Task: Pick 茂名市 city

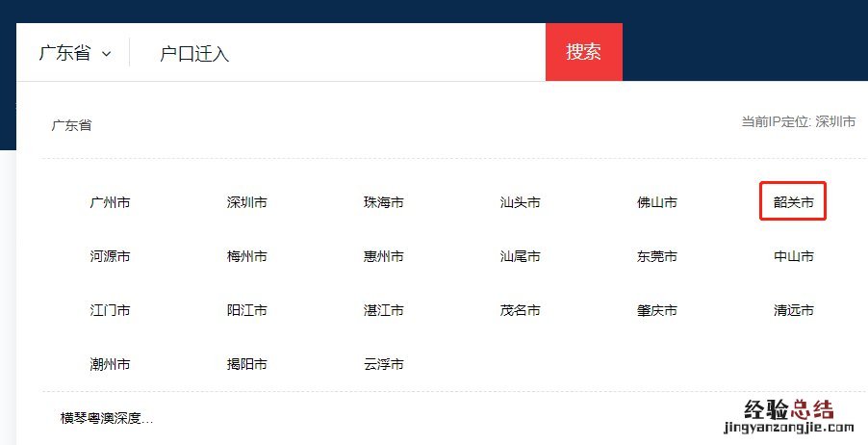Action: click(521, 310)
